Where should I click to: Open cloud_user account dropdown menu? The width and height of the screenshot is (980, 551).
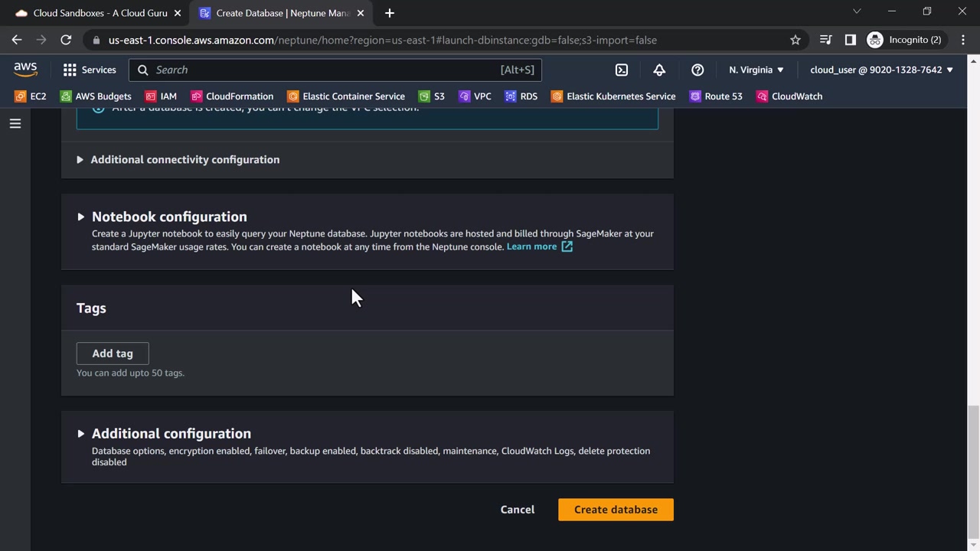click(881, 70)
